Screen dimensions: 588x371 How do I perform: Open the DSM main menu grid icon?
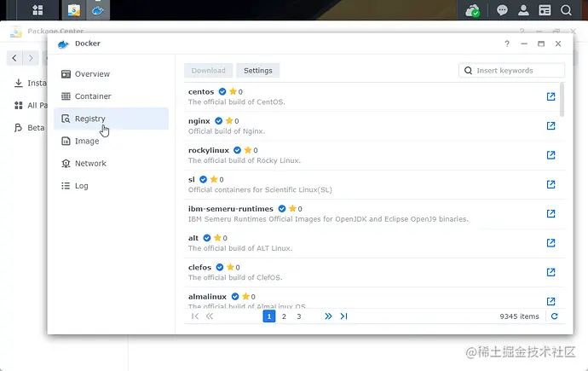pos(37,10)
